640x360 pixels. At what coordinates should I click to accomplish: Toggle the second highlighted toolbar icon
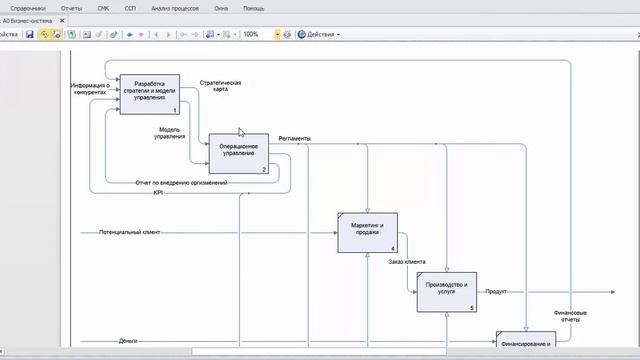57,35
